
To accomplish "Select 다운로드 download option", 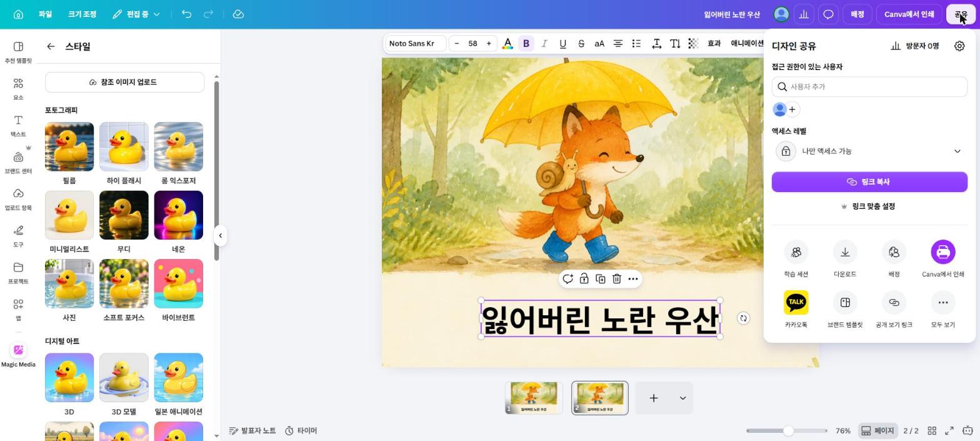I will coord(845,259).
